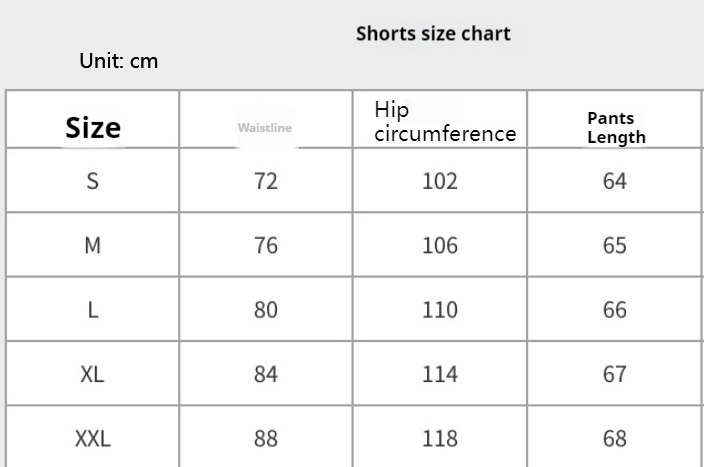Select the size S row label
This screenshot has height=467, width=704.
click(x=93, y=181)
